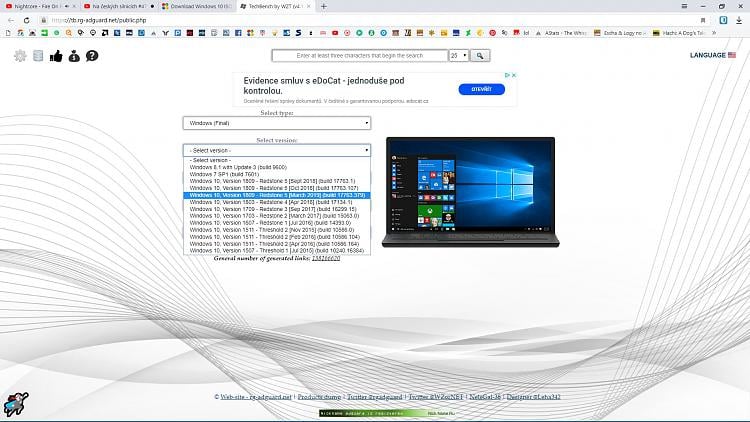Choose the '- Select version -' placeholder list option
750x422 pixels.
pyautogui.click(x=276, y=160)
